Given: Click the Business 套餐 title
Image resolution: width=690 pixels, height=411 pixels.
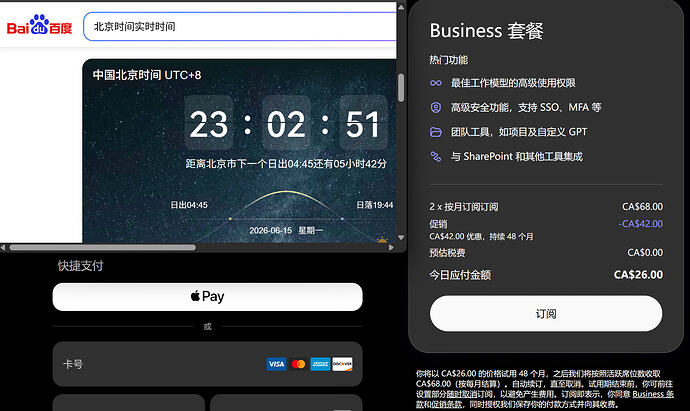Looking at the screenshot, I should click(487, 31).
